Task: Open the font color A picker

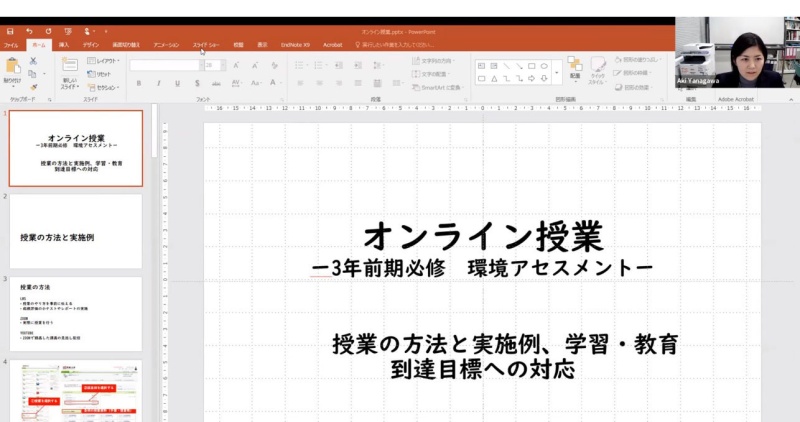Action: [274, 83]
